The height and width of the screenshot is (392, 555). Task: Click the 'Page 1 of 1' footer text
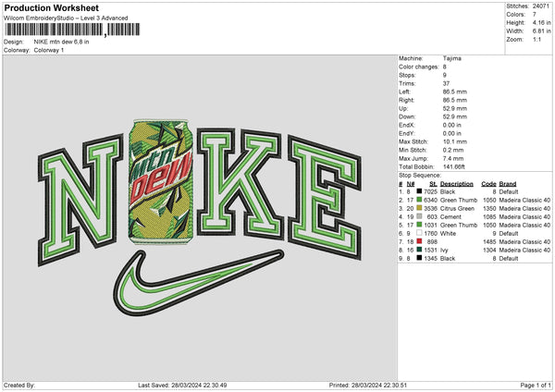click(536, 385)
